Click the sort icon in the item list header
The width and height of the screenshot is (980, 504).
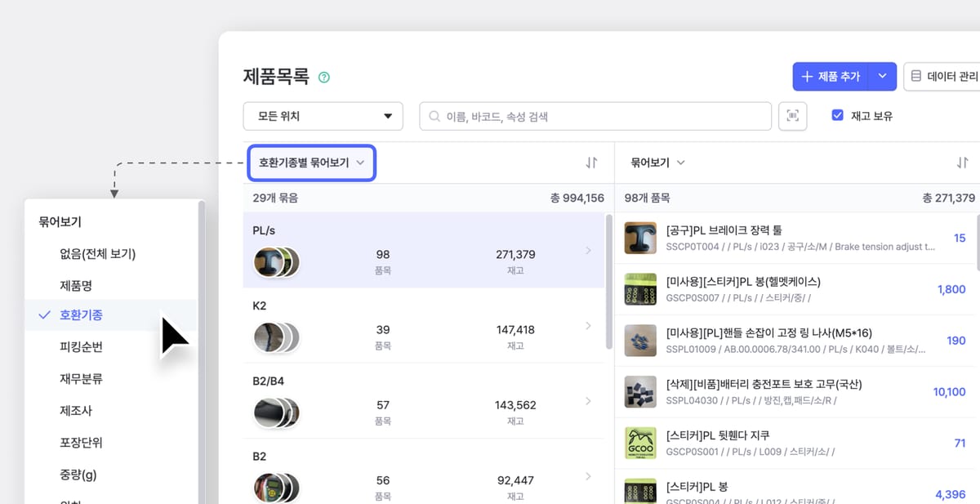click(963, 163)
